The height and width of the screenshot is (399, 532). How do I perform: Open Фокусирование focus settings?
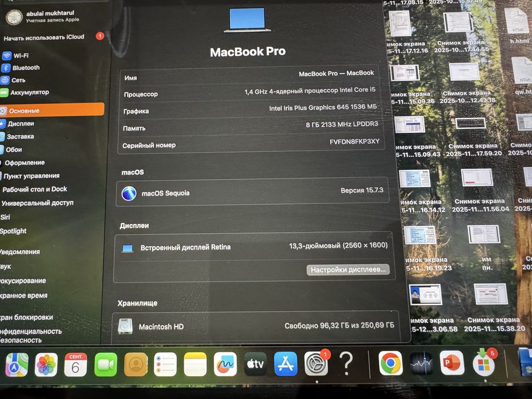click(x=23, y=281)
